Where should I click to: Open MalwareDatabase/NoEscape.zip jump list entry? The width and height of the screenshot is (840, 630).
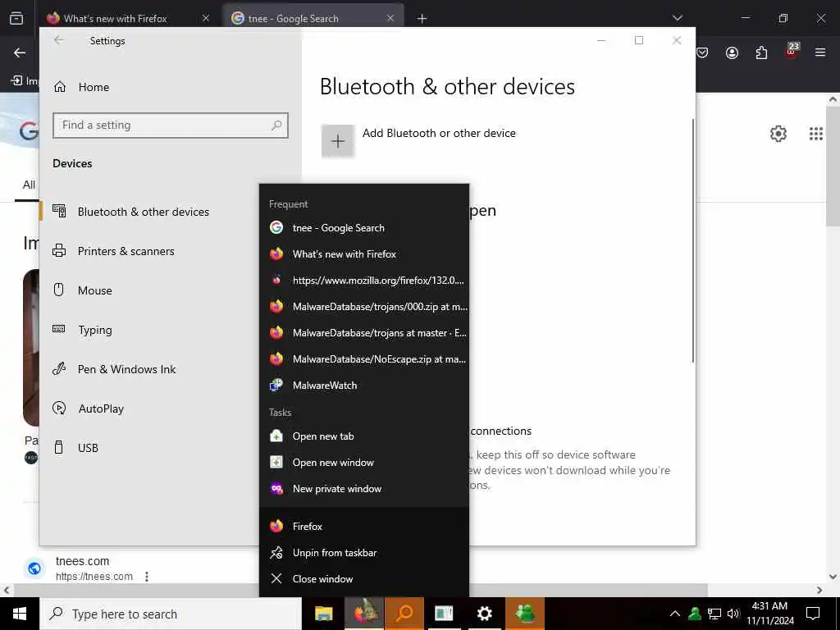click(364, 359)
